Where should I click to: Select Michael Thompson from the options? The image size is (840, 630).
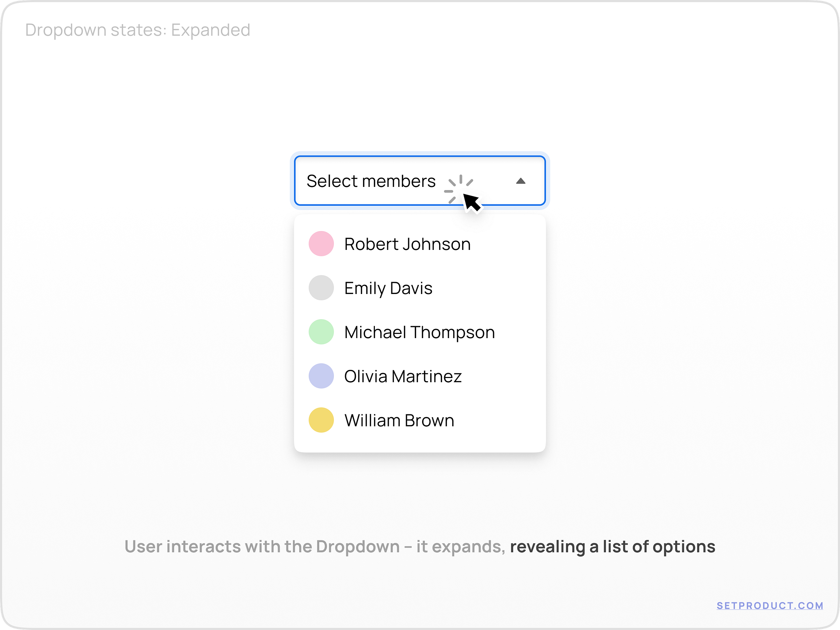[419, 331]
